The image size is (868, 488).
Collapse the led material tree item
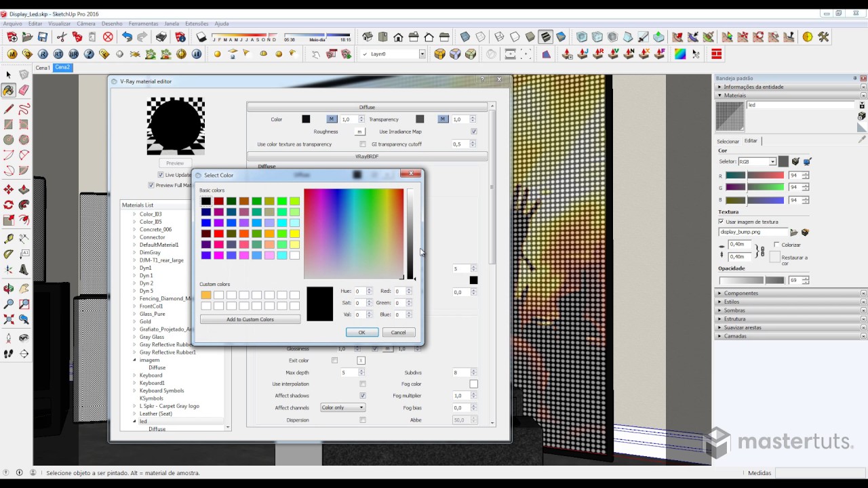134,422
